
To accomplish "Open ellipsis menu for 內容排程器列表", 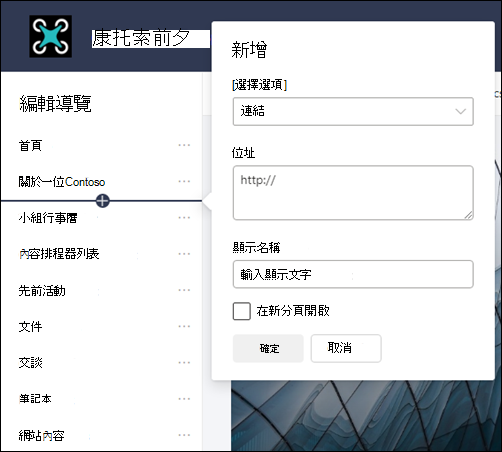I will click(184, 254).
